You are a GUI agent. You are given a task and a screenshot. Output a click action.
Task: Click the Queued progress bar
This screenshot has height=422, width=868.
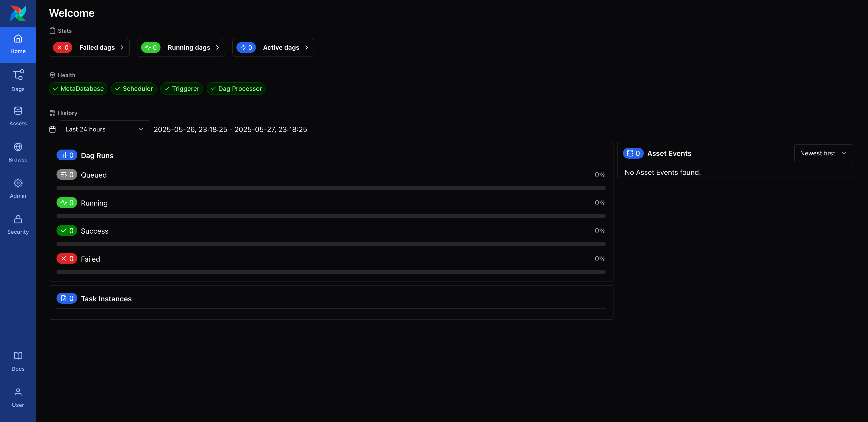[x=331, y=188]
